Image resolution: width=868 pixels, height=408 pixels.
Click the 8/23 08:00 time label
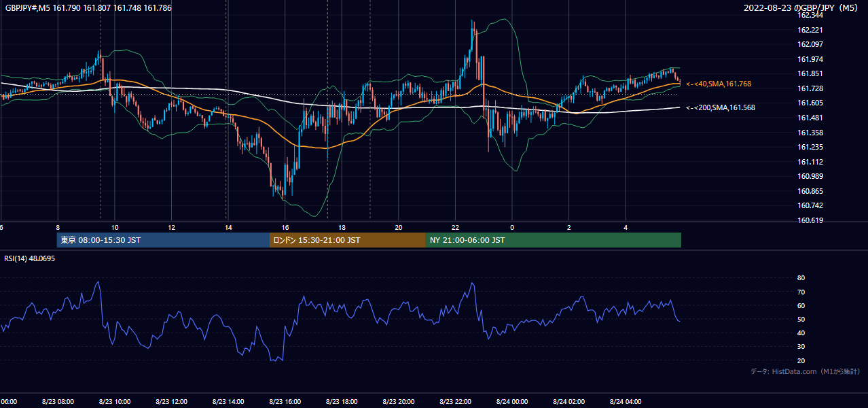click(58, 402)
